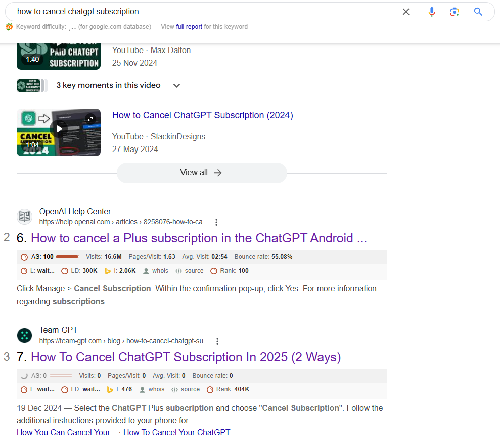
Task: Play the StackinDesigns video thumbnail
Action: tap(59, 132)
